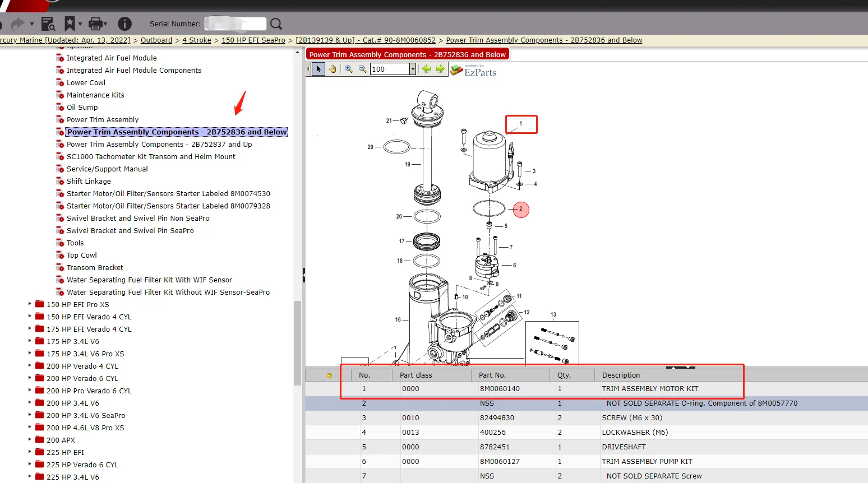The height and width of the screenshot is (483, 868).
Task: Sort by the Description column header
Action: (731, 375)
